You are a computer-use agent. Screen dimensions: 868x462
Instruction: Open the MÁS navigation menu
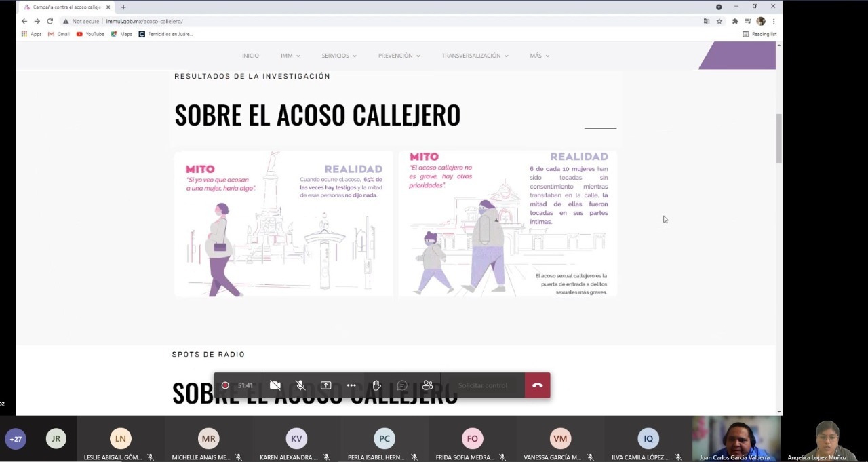tap(539, 56)
